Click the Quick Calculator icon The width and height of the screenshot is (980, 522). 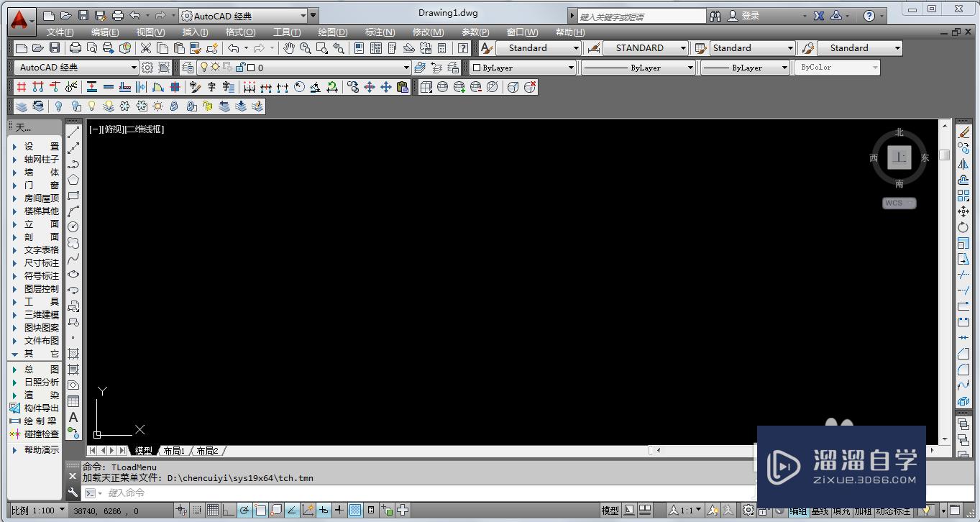[x=442, y=48]
